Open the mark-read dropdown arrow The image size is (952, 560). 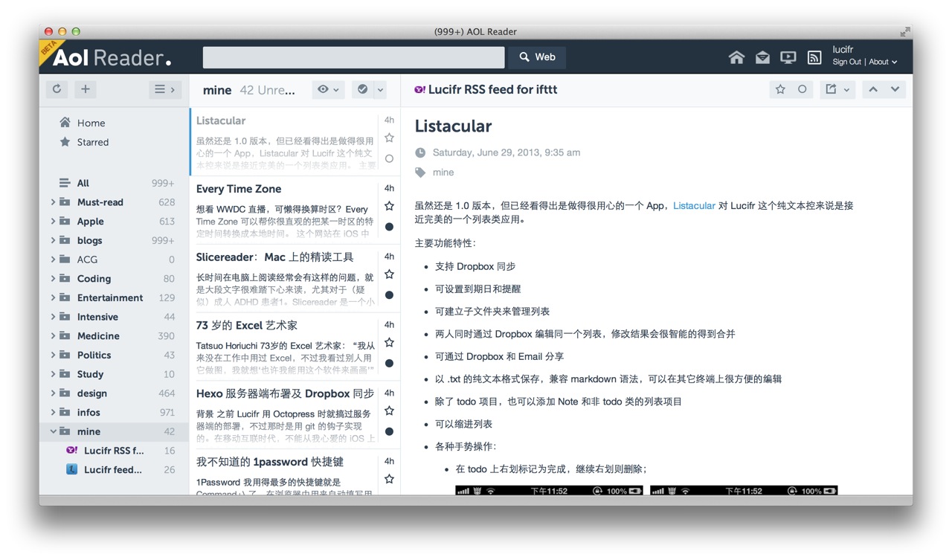pyautogui.click(x=380, y=90)
